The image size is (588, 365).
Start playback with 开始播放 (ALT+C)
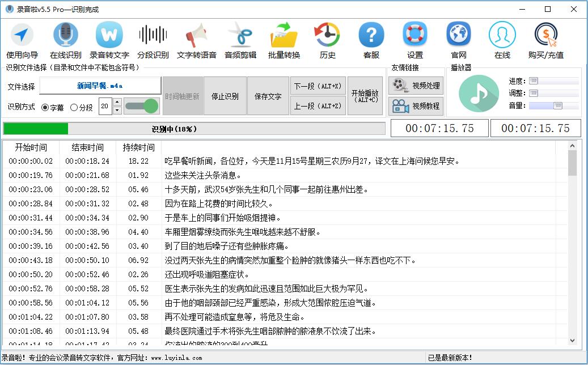coord(365,96)
